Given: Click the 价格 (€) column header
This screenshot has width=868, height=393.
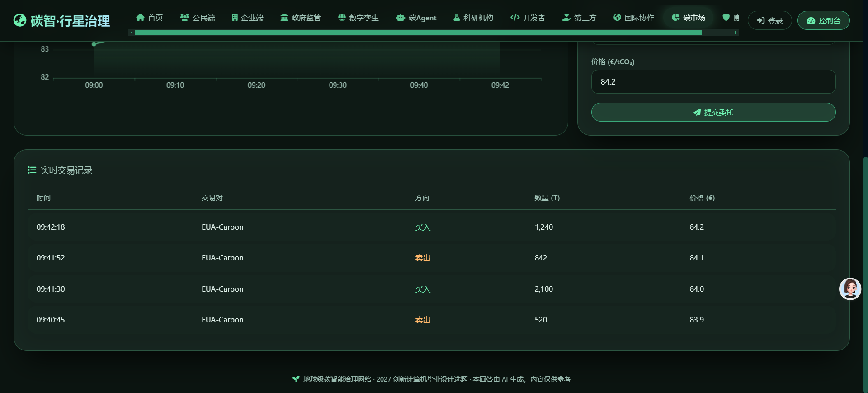Looking at the screenshot, I should (702, 198).
